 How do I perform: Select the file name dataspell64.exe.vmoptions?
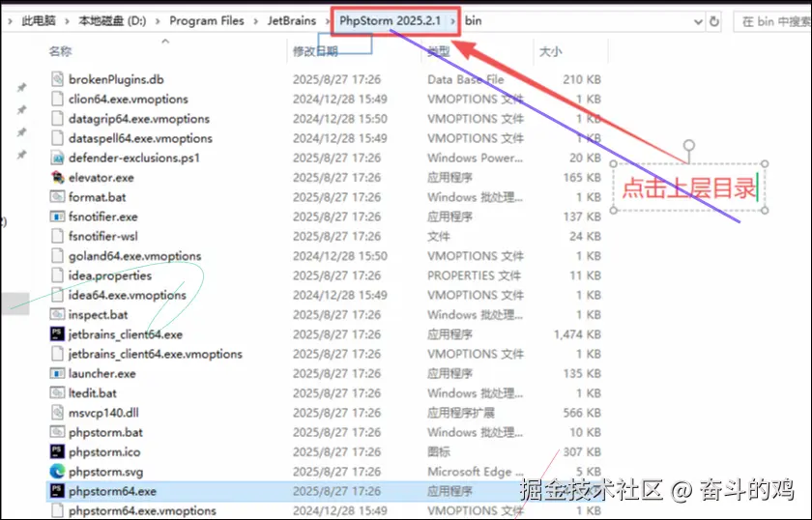[x=140, y=138]
